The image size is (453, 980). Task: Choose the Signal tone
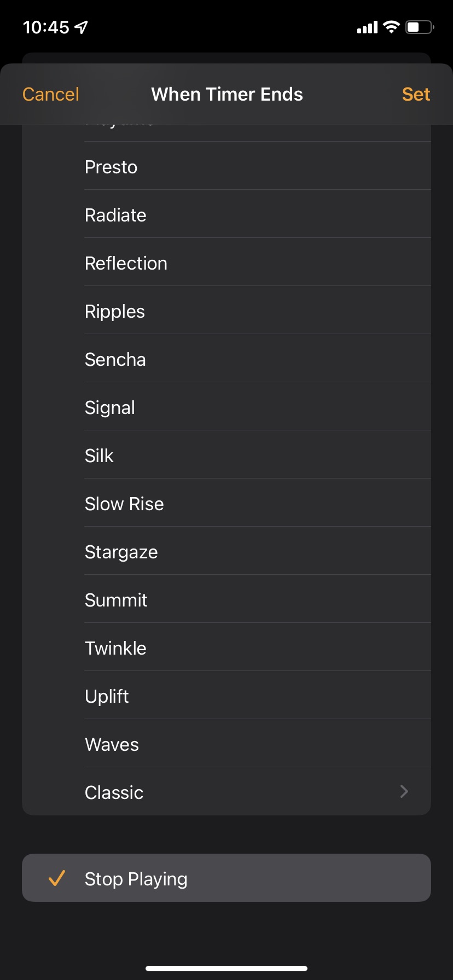[x=110, y=407]
